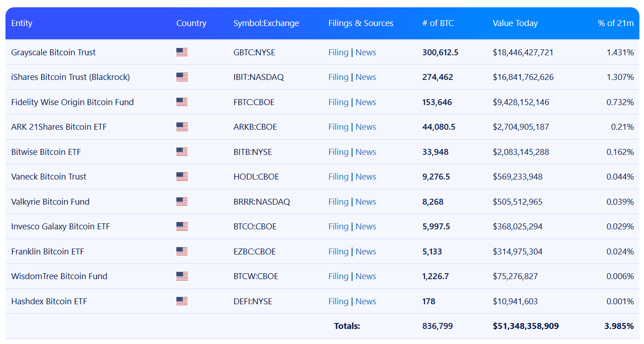Click the totals value $51,348,358,909
The height and width of the screenshot is (344, 644).
[x=526, y=326]
